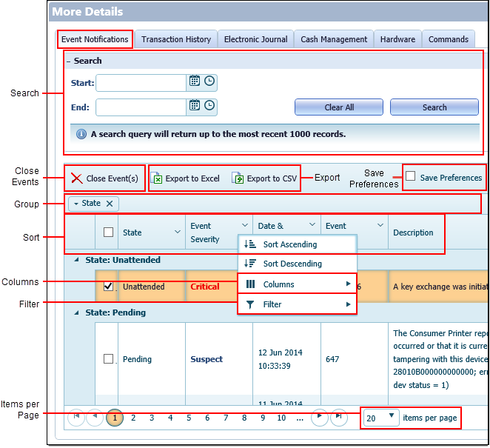Open the End date calendar picker
The image size is (490, 448).
pos(195,105)
